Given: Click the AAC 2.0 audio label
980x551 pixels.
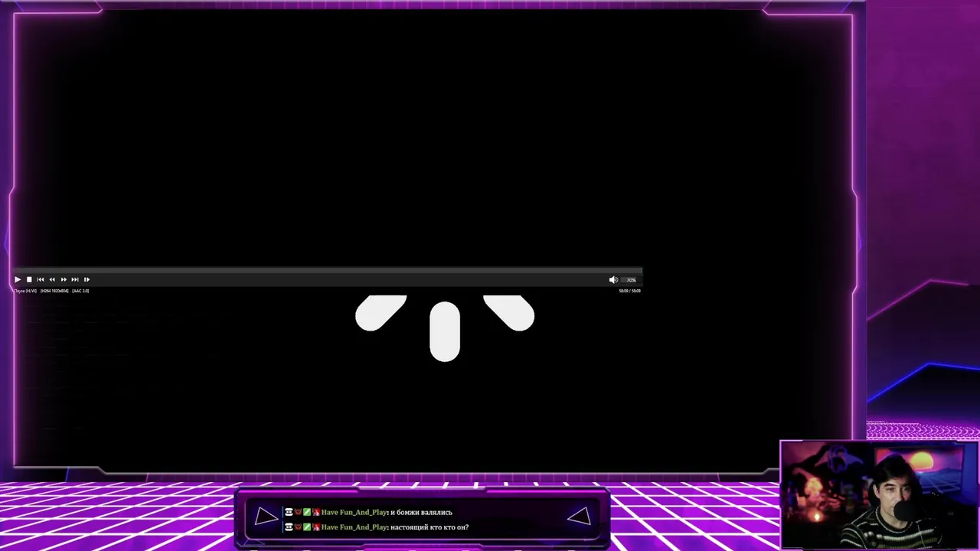Looking at the screenshot, I should pyautogui.click(x=80, y=291).
